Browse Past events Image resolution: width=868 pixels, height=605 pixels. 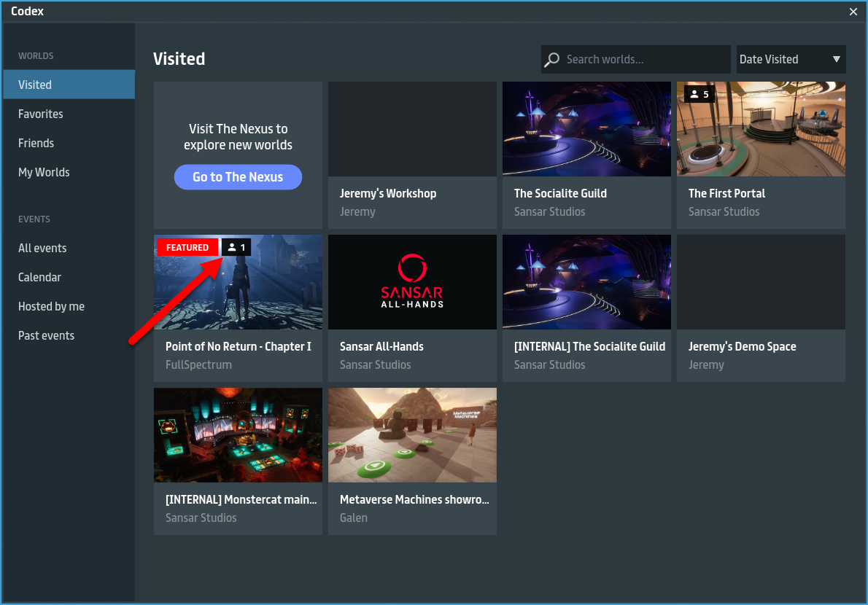point(46,335)
